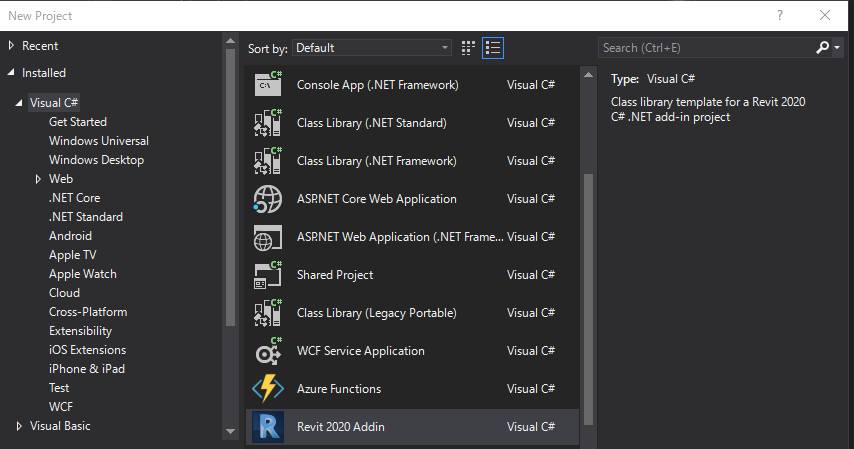
Task: Expand the Recent section
Action: click(11, 46)
